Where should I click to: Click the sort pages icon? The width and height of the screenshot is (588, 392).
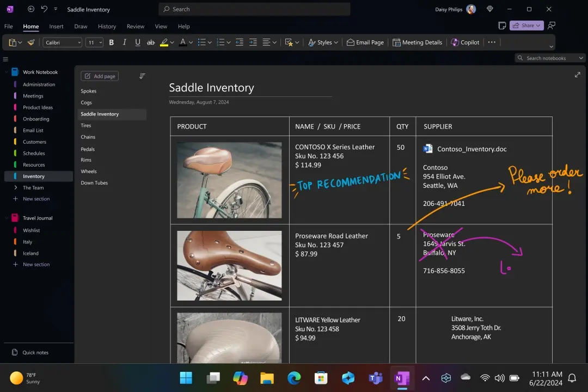[x=142, y=76]
